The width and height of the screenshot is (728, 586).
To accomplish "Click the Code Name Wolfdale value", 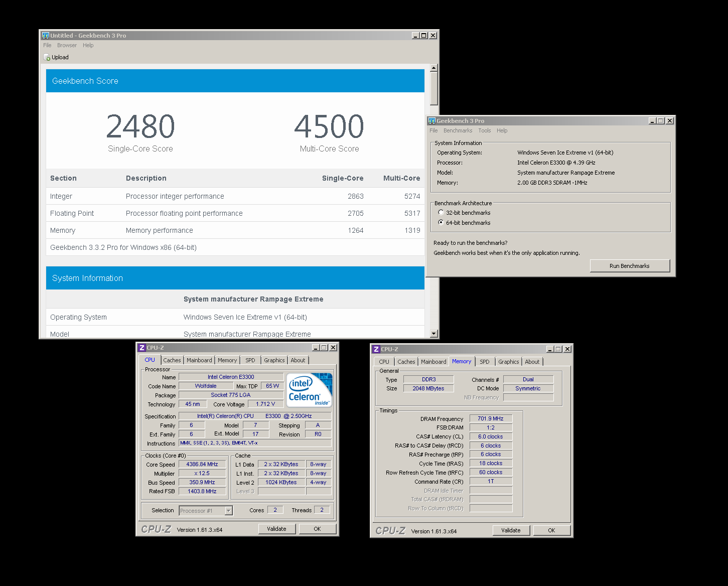I will (206, 386).
